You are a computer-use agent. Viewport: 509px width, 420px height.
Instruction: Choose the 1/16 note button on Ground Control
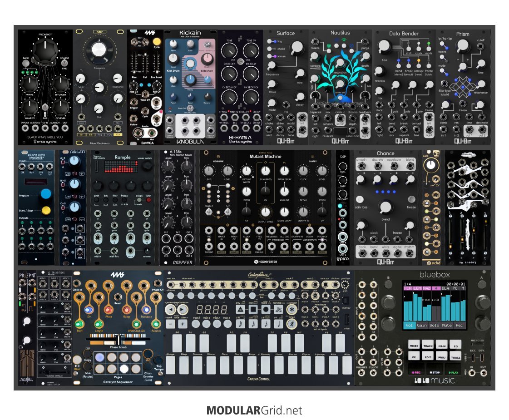tap(253, 323)
